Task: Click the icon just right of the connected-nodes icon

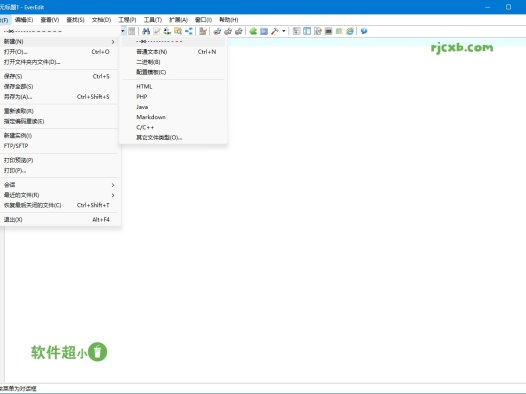Action: click(x=203, y=31)
